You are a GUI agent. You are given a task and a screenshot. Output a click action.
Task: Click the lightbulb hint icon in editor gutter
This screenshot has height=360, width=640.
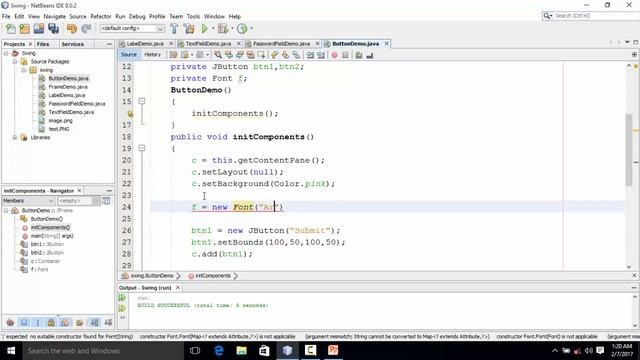(130, 113)
